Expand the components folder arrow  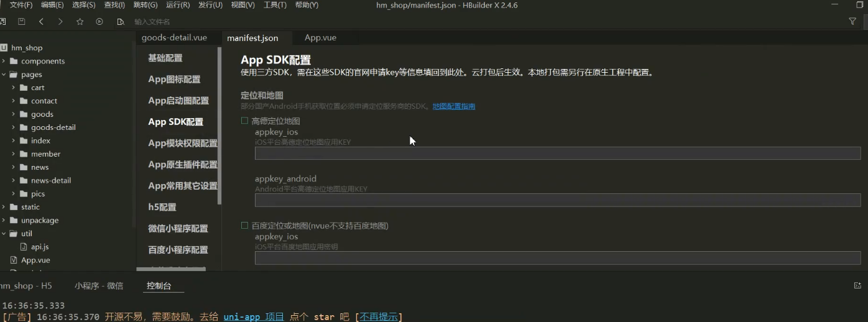point(4,61)
